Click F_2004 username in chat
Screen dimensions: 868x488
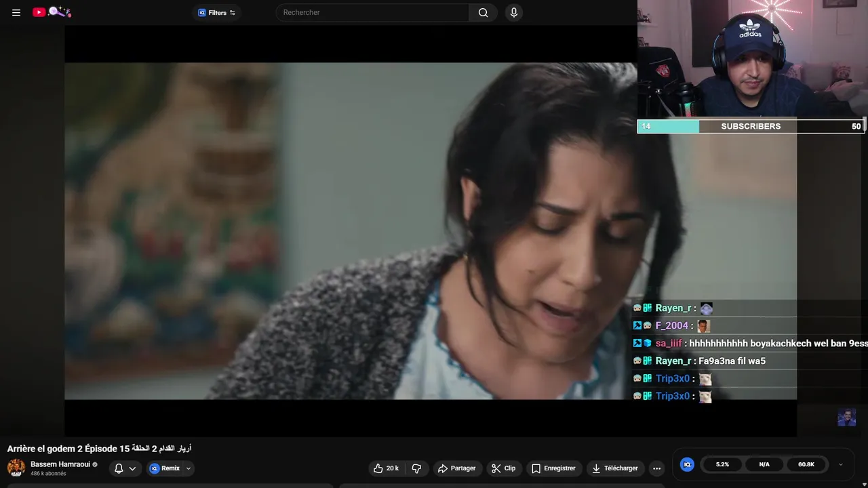pyautogui.click(x=672, y=326)
